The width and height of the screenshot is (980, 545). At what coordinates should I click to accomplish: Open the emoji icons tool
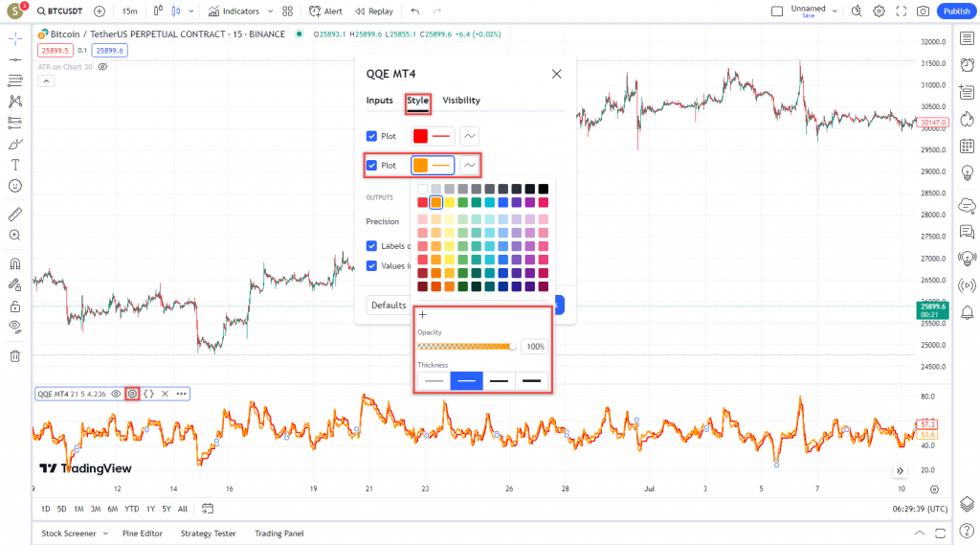[15, 186]
